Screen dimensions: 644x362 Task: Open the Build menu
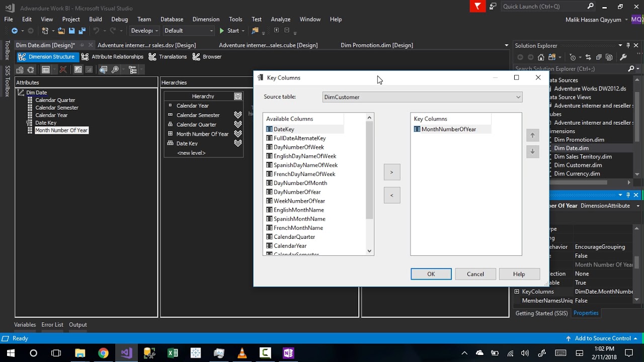96,19
